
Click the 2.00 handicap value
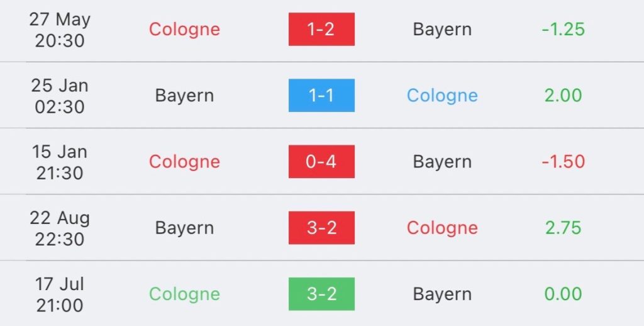563,96
